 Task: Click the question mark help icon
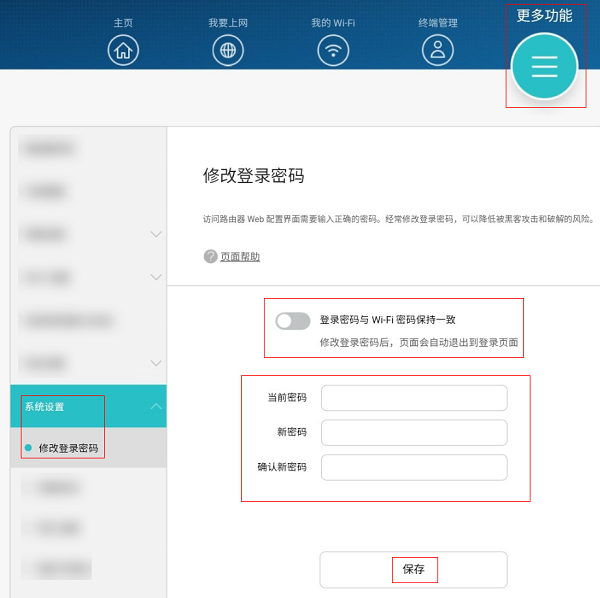click(210, 257)
